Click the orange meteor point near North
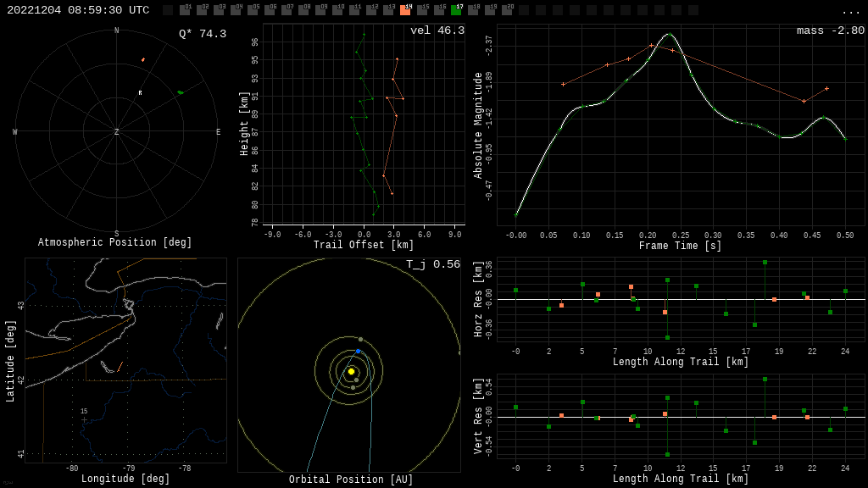 (x=143, y=59)
